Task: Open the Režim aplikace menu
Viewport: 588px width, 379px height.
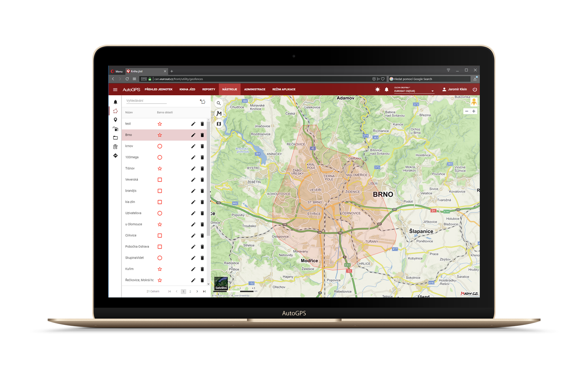Action: [284, 90]
